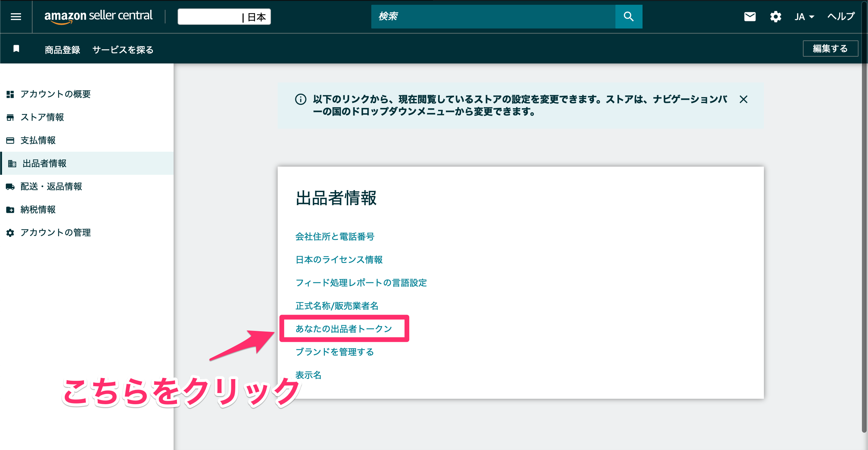The height and width of the screenshot is (450, 868).
Task: Open the messages envelope icon
Action: coord(750,16)
